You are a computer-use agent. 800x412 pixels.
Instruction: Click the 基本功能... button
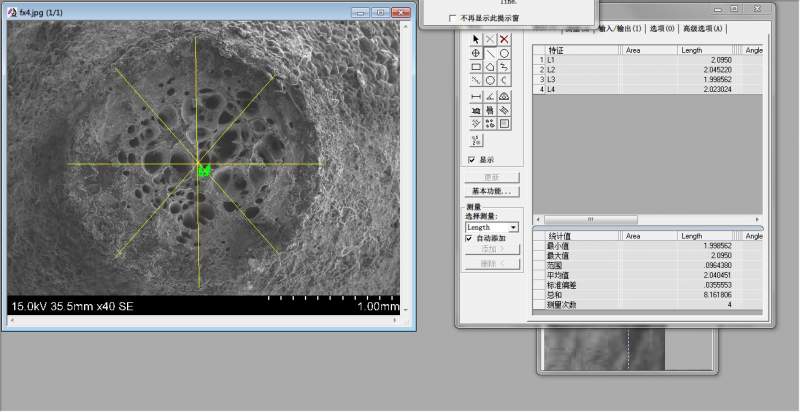tap(492, 191)
